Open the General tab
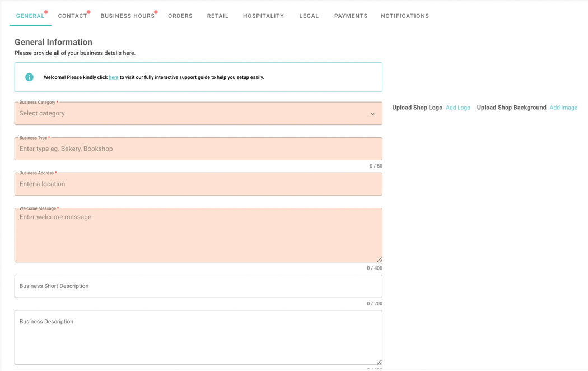 [30, 16]
